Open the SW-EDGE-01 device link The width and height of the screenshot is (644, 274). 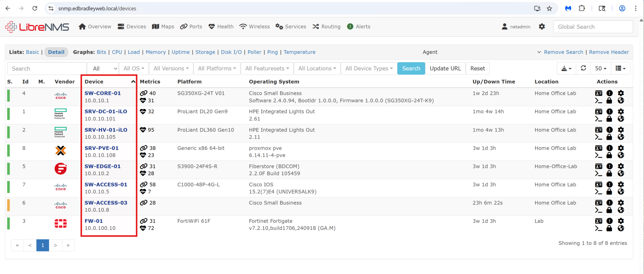click(x=103, y=166)
